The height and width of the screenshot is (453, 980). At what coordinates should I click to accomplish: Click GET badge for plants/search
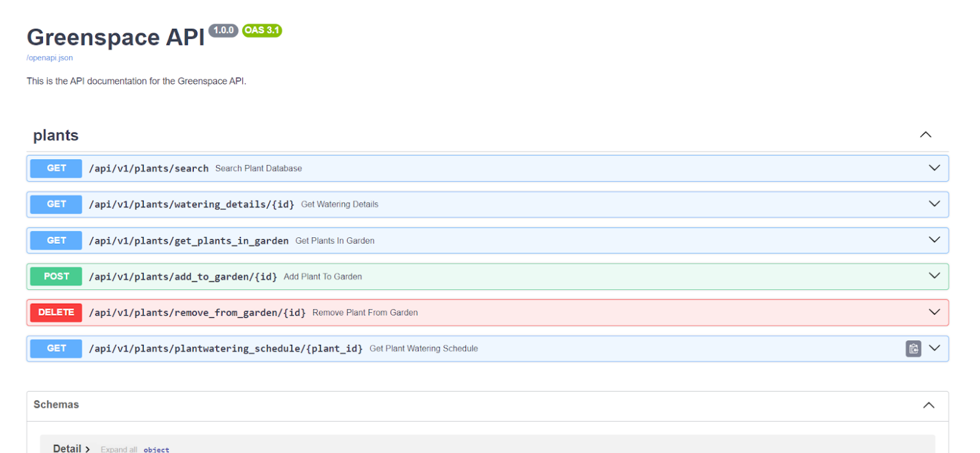[x=56, y=168]
